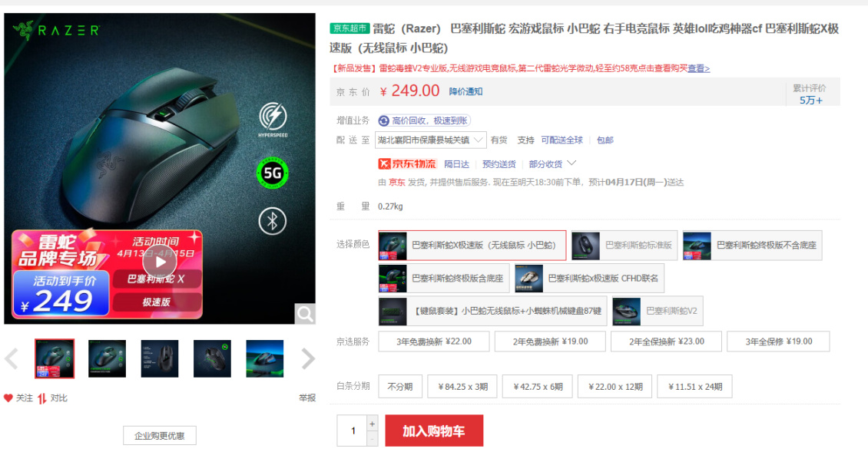Select 巴塞利斯蛇标准版 option
Image resolution: width=868 pixels, height=452 pixels.
(x=624, y=245)
